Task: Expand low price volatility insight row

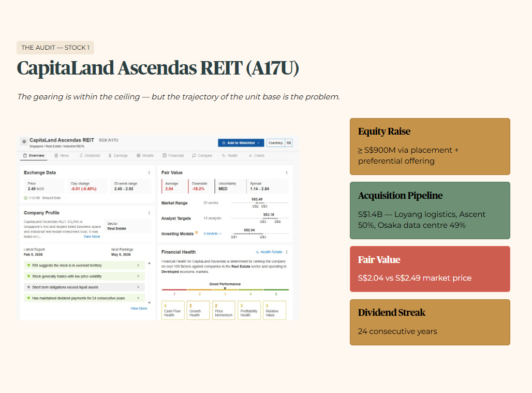Action: [x=84, y=276]
